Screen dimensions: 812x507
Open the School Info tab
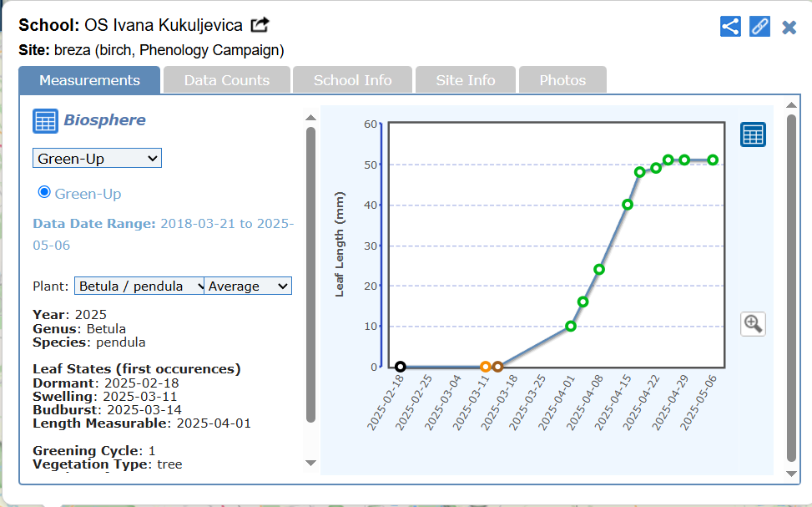pos(352,80)
